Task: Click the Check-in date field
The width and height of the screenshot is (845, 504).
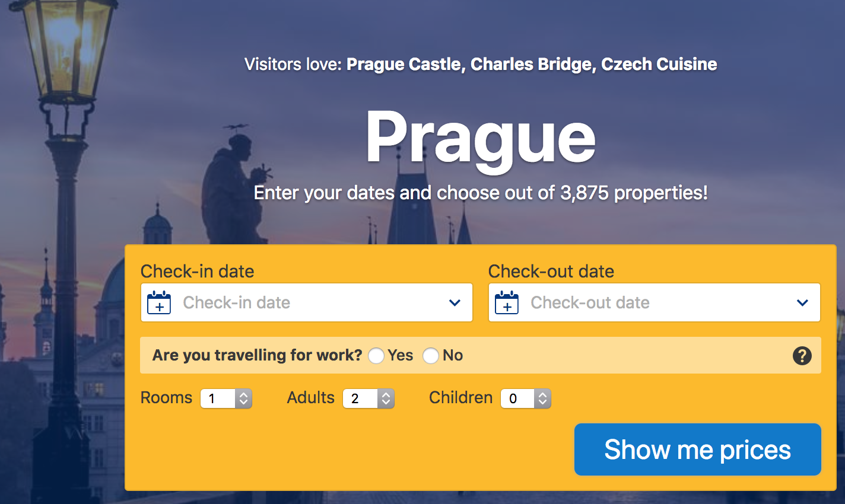Action: point(307,302)
